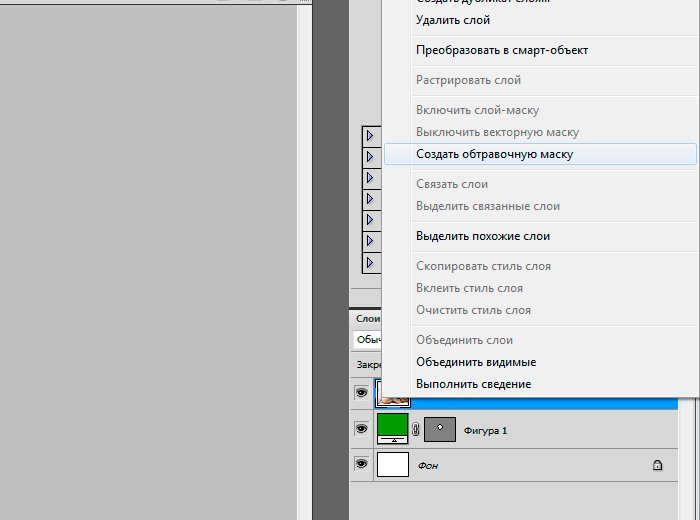Viewport: 700px width, 520px height.
Task: Expand the topmost disclosure triangle in the panel list
Action: (369, 135)
